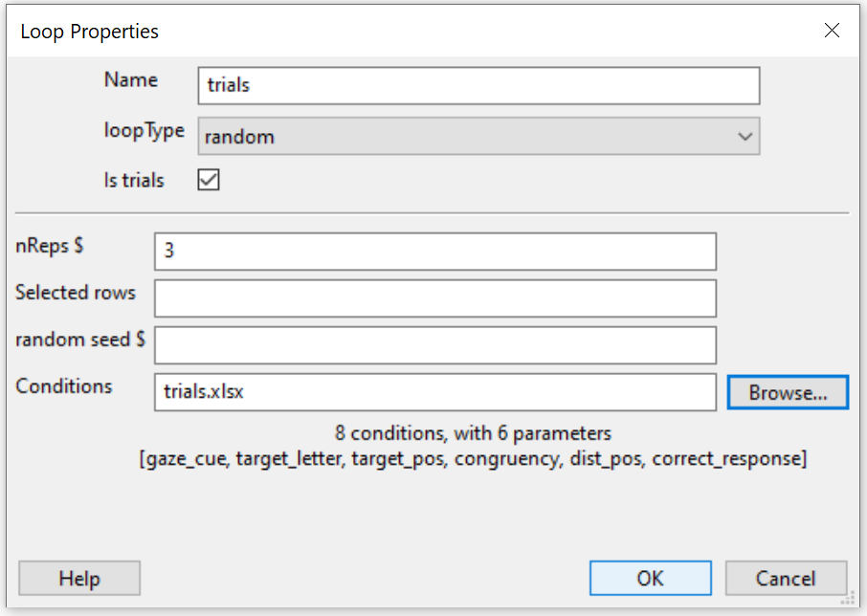Click the "Is trials" label text
Screen dimensions: 867x616
[x=134, y=180]
